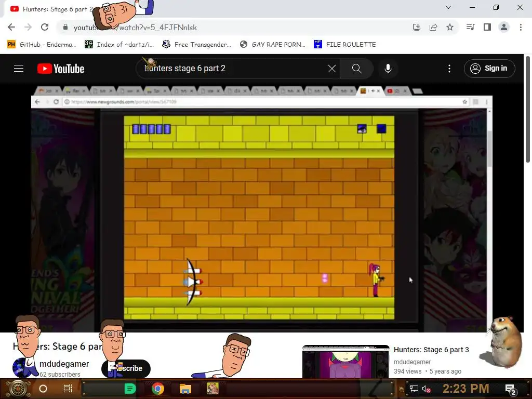Open the FILE ROULETTE bookmark
The width and height of the screenshot is (532, 399).
click(x=345, y=45)
